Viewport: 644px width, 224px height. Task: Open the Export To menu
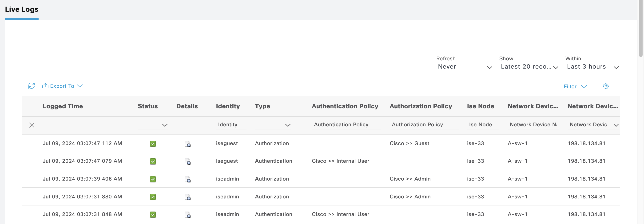click(x=63, y=86)
